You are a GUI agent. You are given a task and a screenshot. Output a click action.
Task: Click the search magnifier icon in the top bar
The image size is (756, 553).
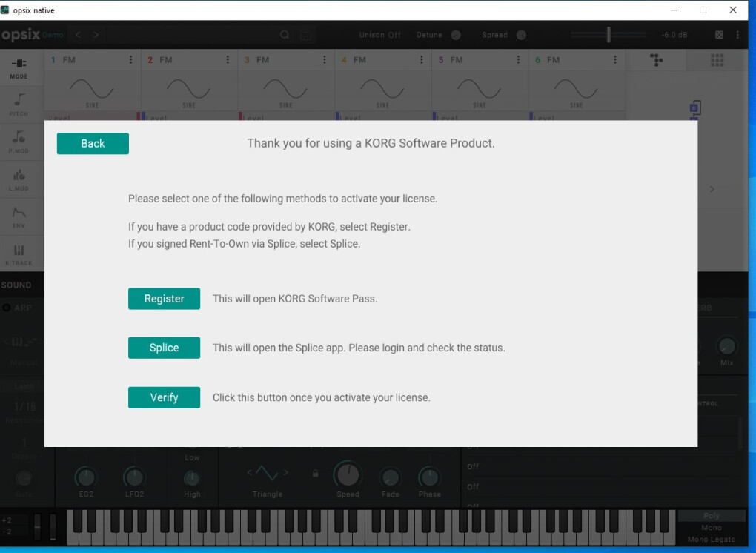[285, 35]
